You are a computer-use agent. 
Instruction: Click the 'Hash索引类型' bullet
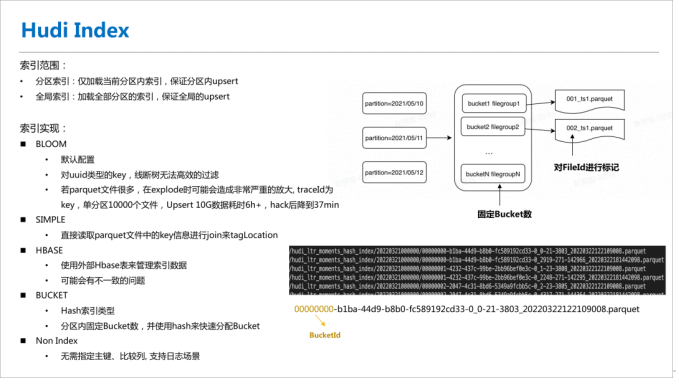[87, 311]
